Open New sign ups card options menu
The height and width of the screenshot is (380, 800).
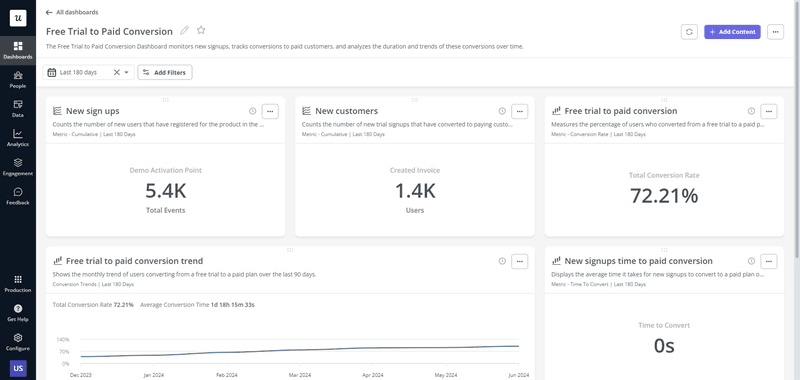270,111
